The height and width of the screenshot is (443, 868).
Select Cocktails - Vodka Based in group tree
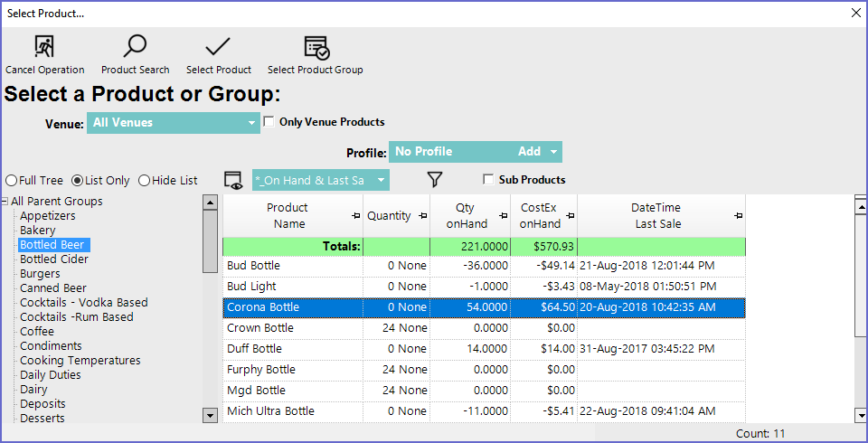(83, 303)
